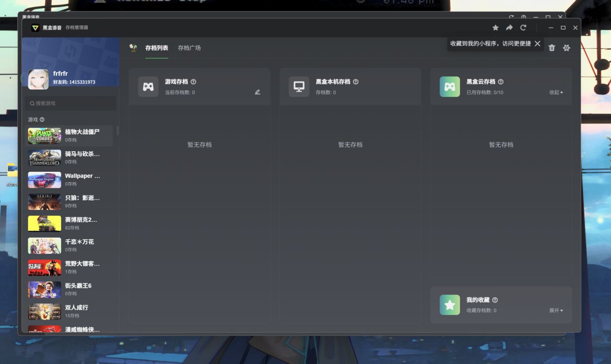Show help for the 游戏 list heading

click(x=42, y=120)
